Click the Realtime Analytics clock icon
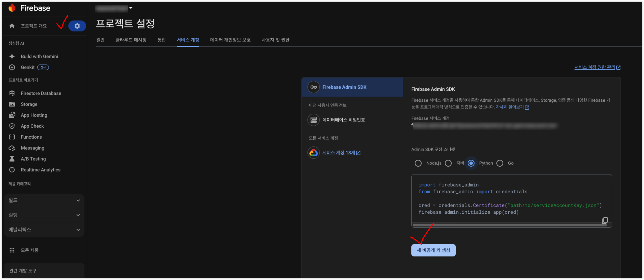 (x=12, y=170)
